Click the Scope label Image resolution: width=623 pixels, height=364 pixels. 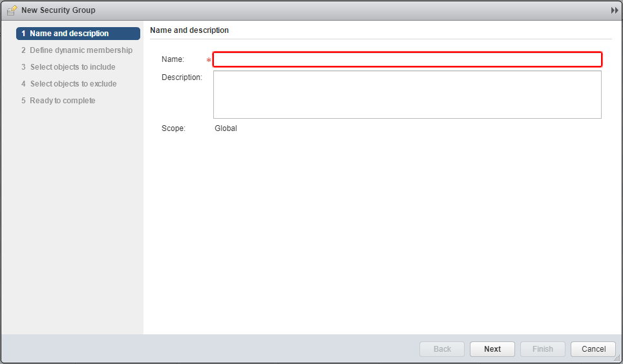(x=173, y=128)
